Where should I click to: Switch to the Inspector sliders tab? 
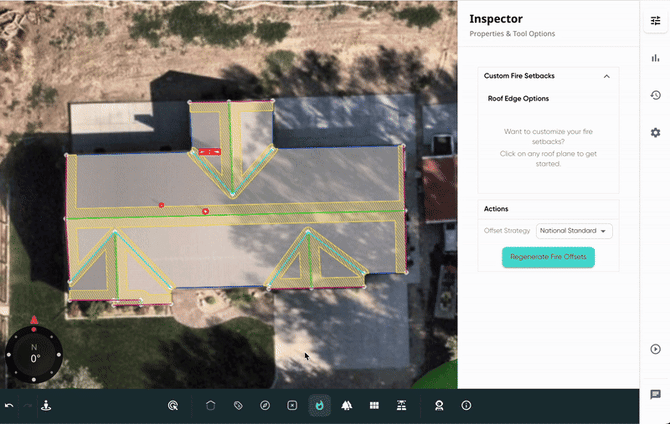[x=655, y=21]
